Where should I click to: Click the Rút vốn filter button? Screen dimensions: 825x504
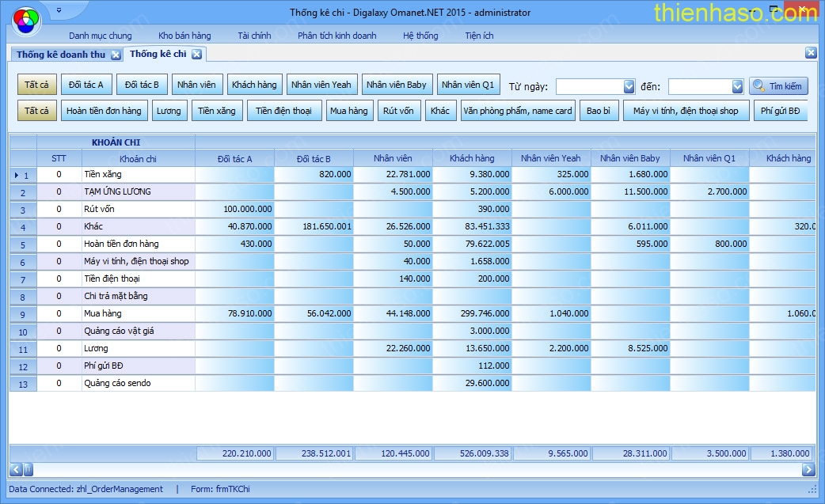[398, 111]
